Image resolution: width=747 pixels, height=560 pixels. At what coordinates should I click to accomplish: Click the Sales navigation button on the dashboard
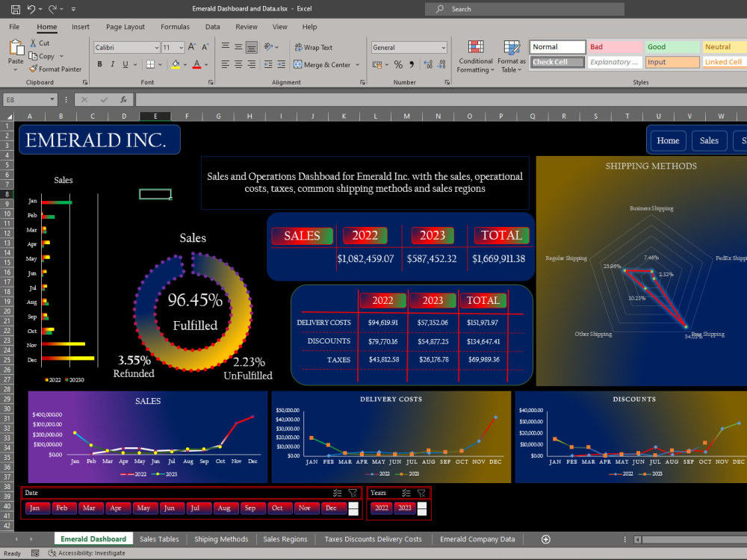(709, 140)
